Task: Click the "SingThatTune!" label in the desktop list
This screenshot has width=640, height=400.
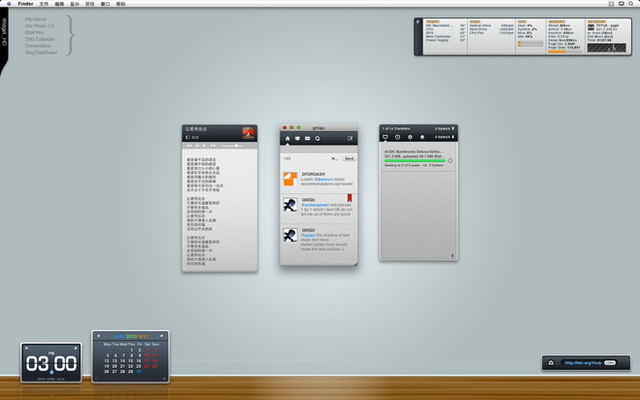Action: point(41,52)
